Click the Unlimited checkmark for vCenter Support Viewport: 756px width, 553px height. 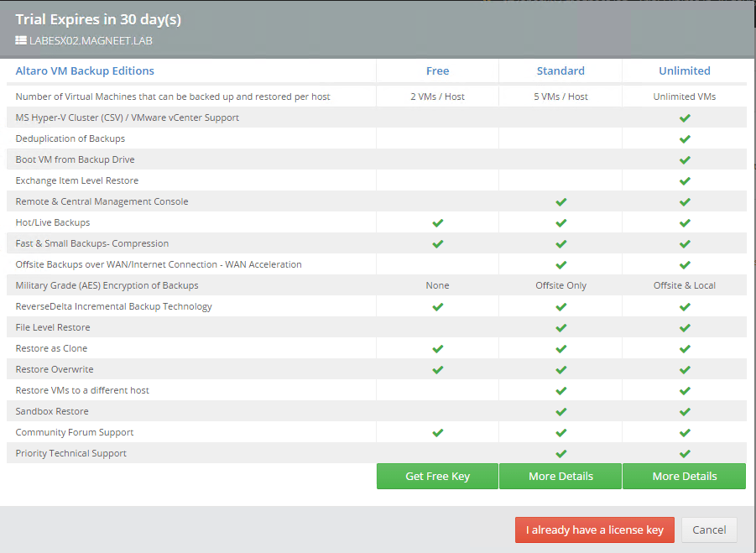coord(685,118)
